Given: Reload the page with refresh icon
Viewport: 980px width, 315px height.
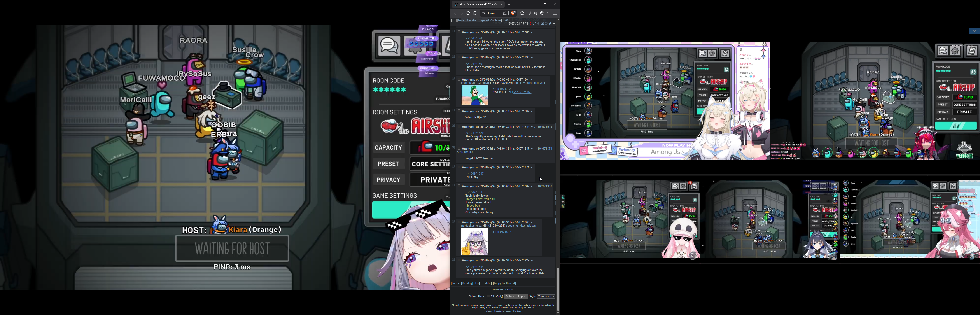Looking at the screenshot, I should click(x=468, y=13).
